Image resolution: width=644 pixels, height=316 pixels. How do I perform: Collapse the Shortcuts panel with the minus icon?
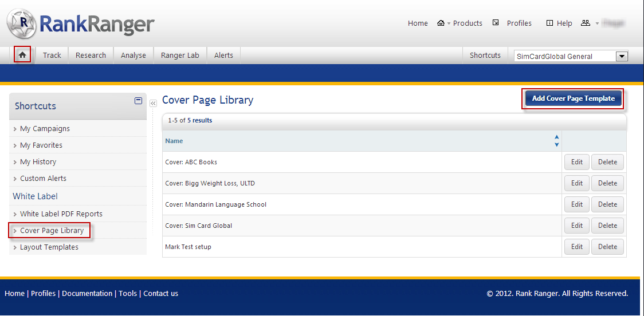click(x=138, y=101)
